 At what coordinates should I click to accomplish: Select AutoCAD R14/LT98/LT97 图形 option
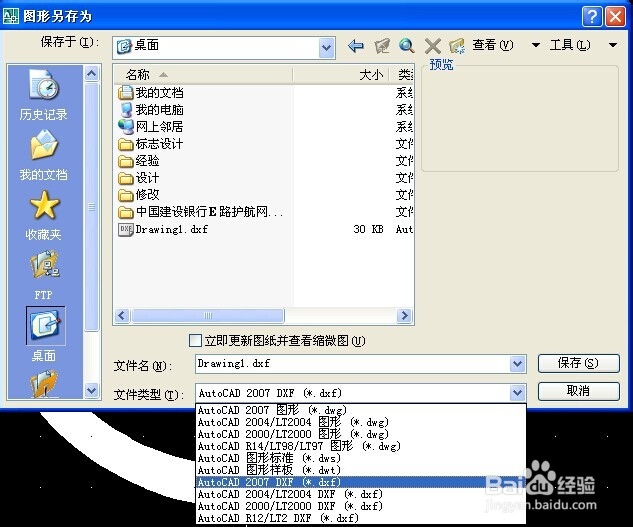point(361,446)
